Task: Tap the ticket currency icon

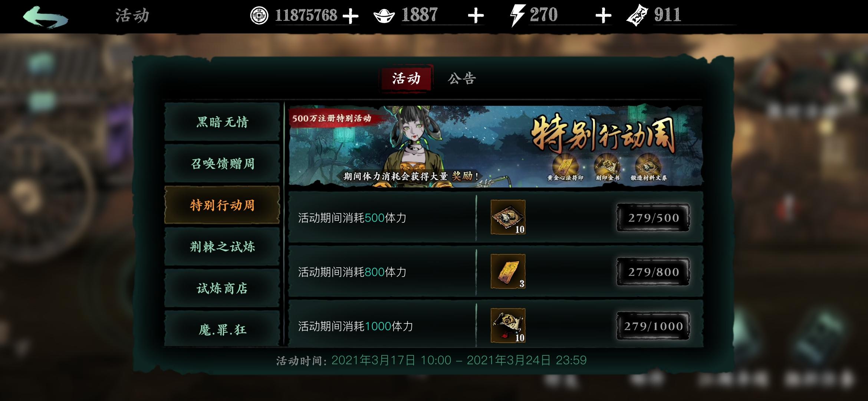Action: coord(637,16)
